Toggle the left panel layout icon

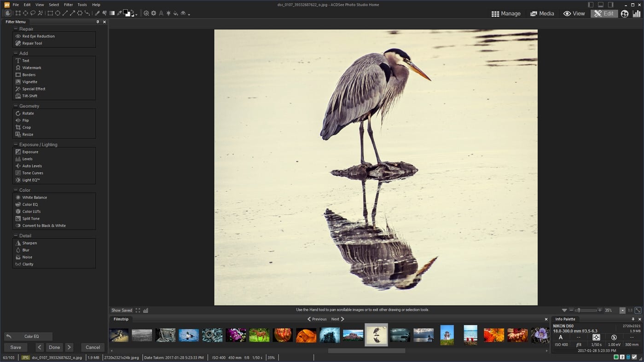tap(591, 5)
